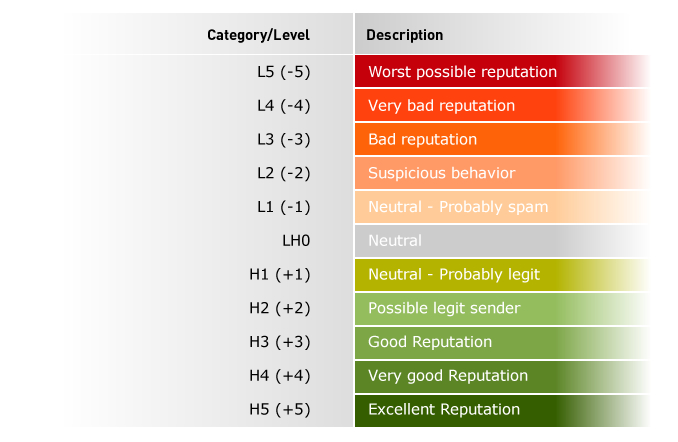
Task: Click the Category/Level column header
Action: tap(258, 35)
